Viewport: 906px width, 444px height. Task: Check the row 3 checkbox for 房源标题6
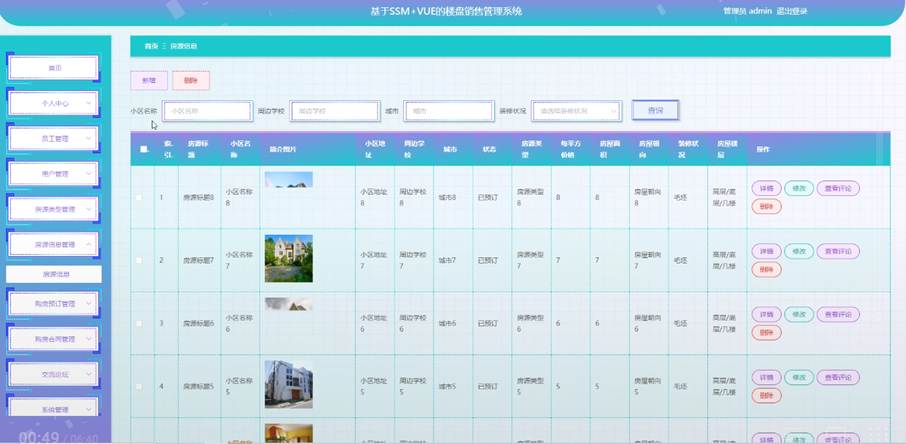[139, 323]
